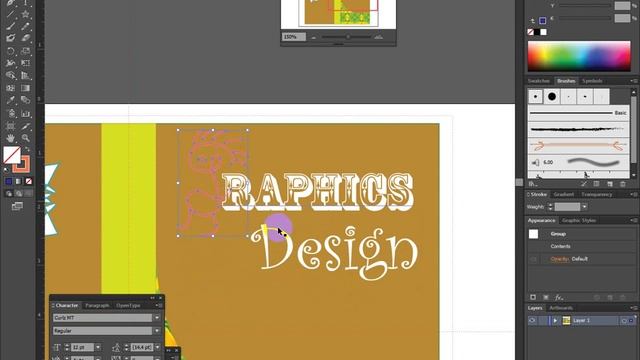Open the Layers panel flyout menu
640x360 pixels.
pos(634,308)
